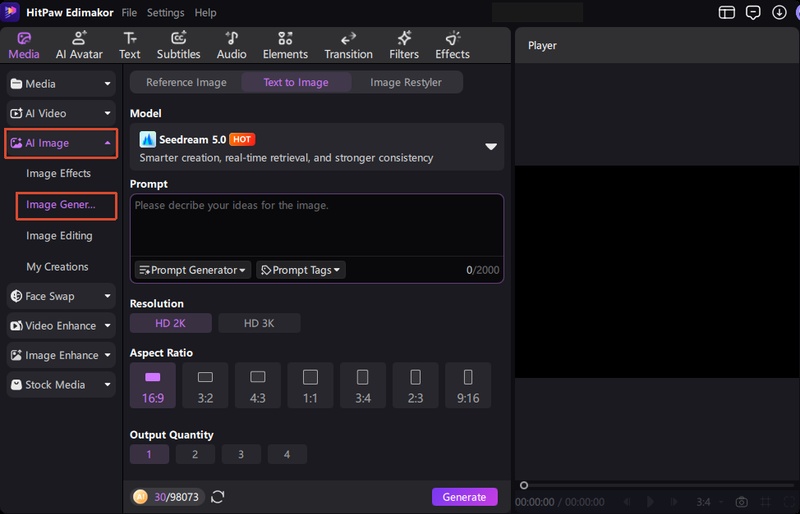Switch to Image Restyler tab
The width and height of the screenshot is (800, 514).
[x=406, y=82]
